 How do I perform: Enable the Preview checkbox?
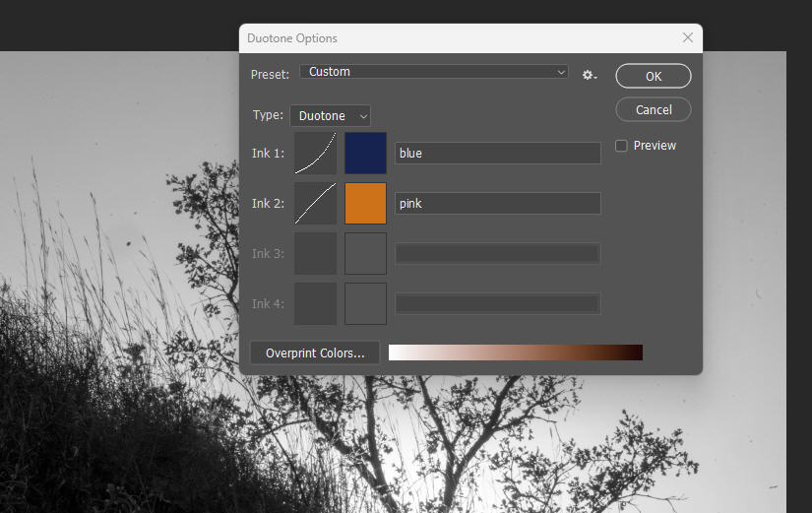pyautogui.click(x=621, y=146)
